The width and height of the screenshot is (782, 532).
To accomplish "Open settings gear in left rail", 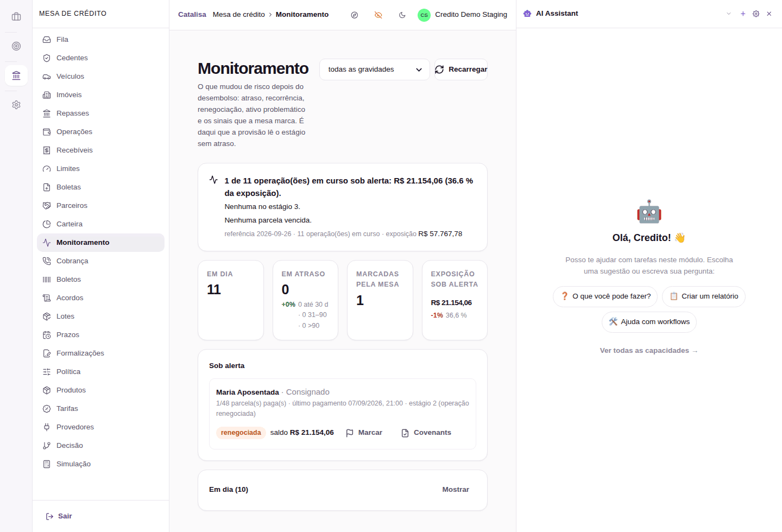I will 16,105.
